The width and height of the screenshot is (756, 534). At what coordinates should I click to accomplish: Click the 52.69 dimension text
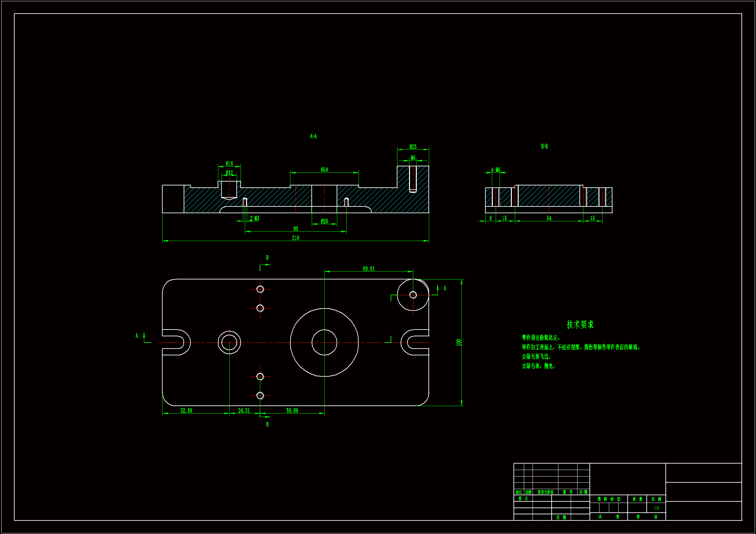click(x=186, y=411)
